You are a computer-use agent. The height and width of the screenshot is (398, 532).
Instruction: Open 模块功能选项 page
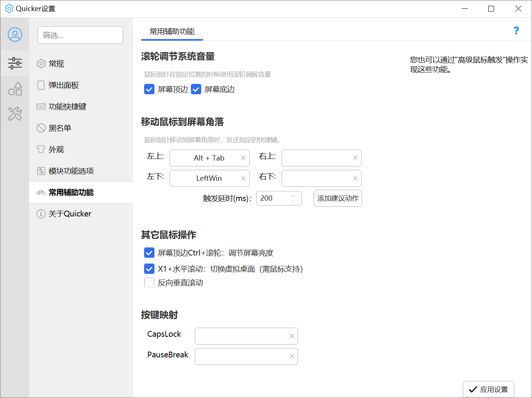pos(81,171)
